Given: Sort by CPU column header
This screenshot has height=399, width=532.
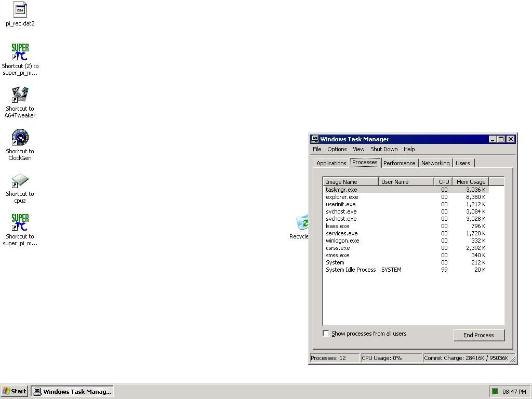Looking at the screenshot, I should [x=443, y=181].
